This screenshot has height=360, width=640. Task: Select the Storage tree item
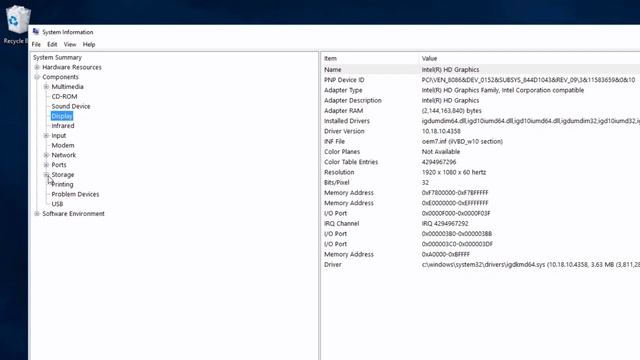[x=63, y=175]
